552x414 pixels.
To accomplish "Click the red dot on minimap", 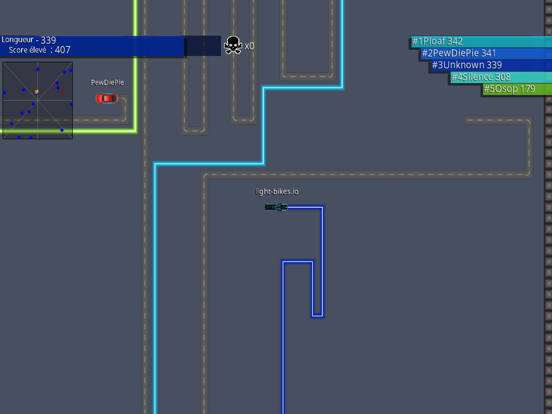I will 63,92.
